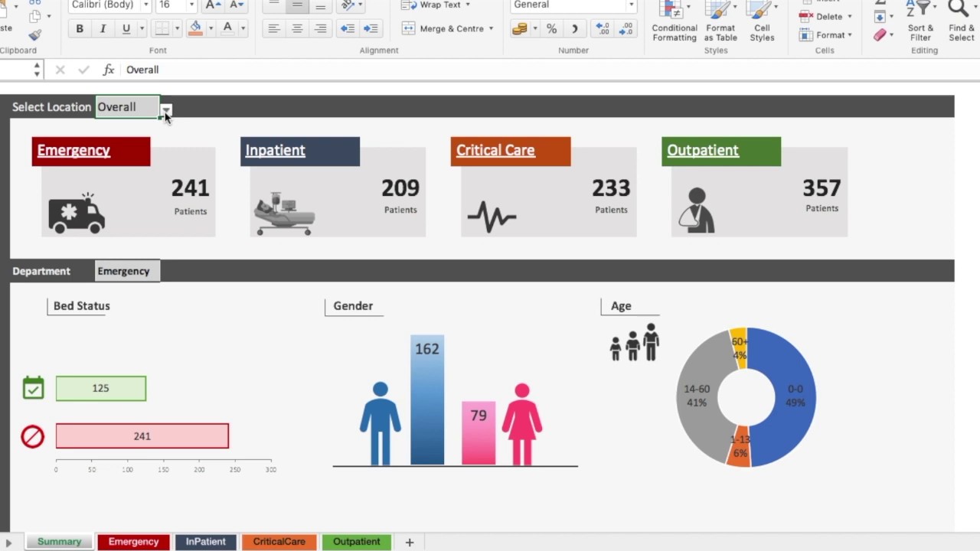
Task: Open the fill colour dropdown arrow
Action: point(211,29)
